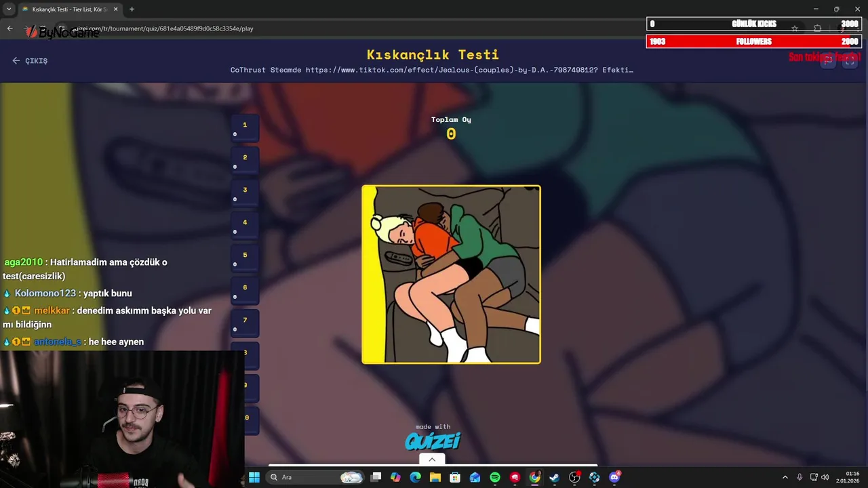The height and width of the screenshot is (488, 868).
Task: Open the network tray icon
Action: point(814,477)
